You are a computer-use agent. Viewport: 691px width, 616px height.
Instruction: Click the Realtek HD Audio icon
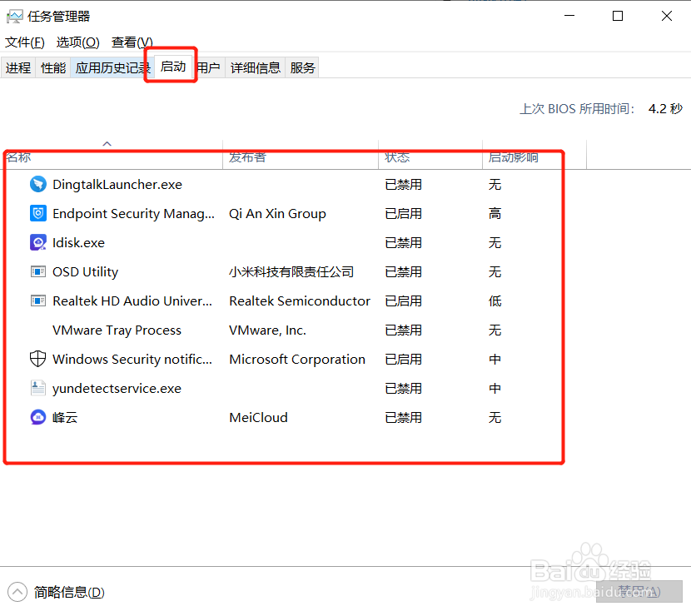[37, 301]
